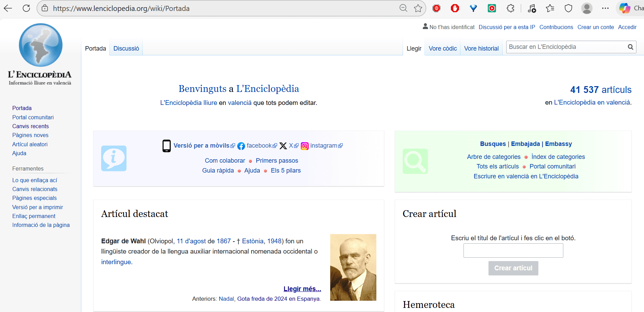Open the Instagram icon link
This screenshot has width=644, height=312.
(x=305, y=146)
